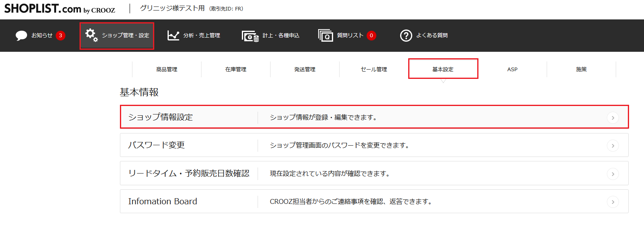Screen dimensions: 644x233
Task: Switch to the ASP tab
Action: point(512,69)
